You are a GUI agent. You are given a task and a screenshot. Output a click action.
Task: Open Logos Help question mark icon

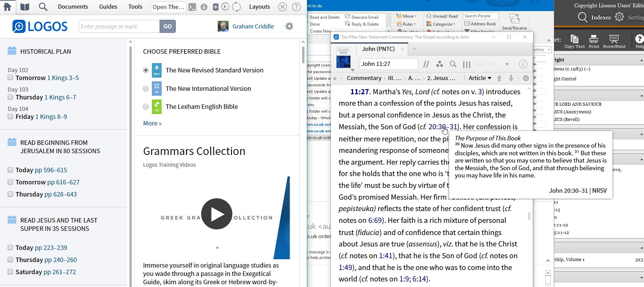(296, 7)
